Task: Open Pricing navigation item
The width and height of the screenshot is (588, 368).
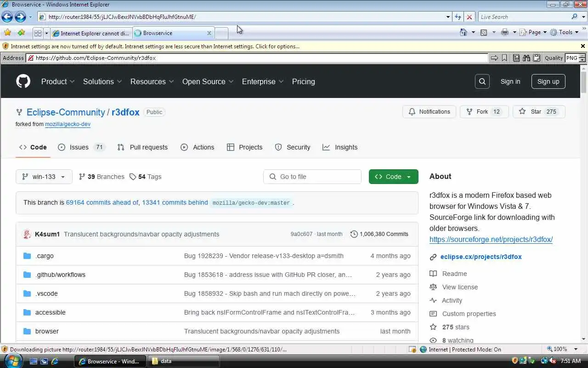Action: coord(304,81)
